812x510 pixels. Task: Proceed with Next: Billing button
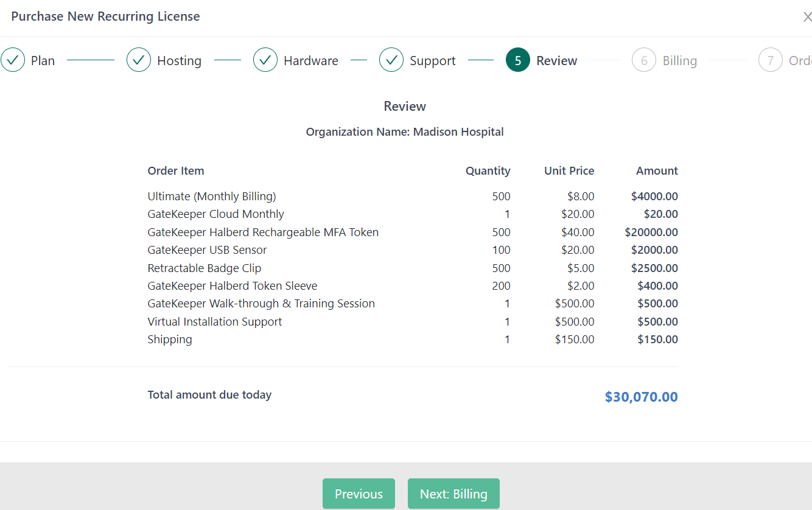click(x=453, y=494)
